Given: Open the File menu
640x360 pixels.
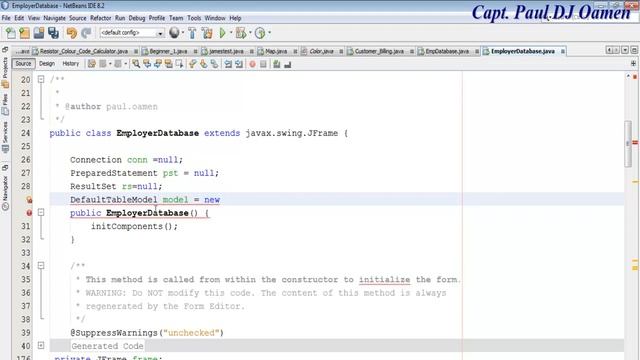Looking at the screenshot, I should pyautogui.click(x=6, y=18).
